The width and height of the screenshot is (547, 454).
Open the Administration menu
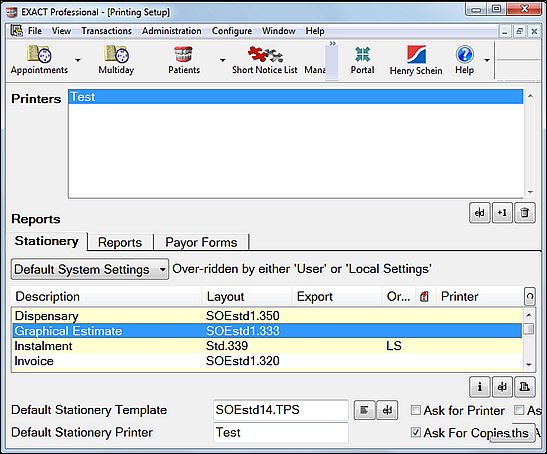(172, 31)
